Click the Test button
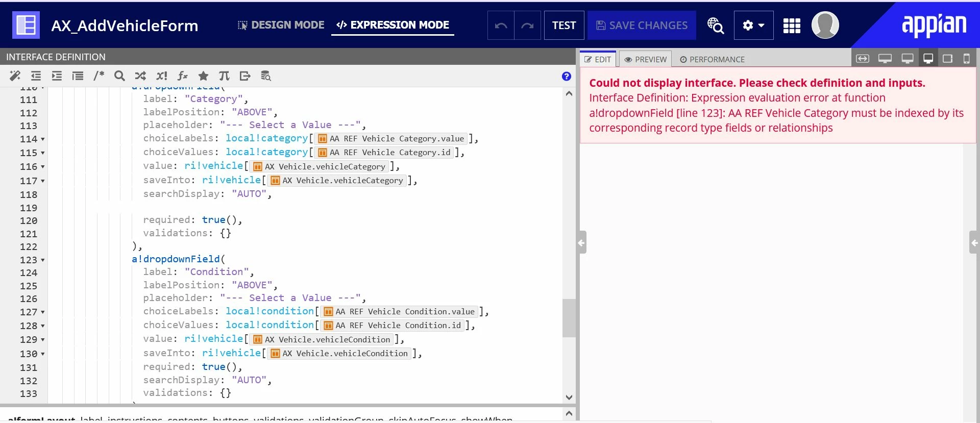 coord(564,26)
